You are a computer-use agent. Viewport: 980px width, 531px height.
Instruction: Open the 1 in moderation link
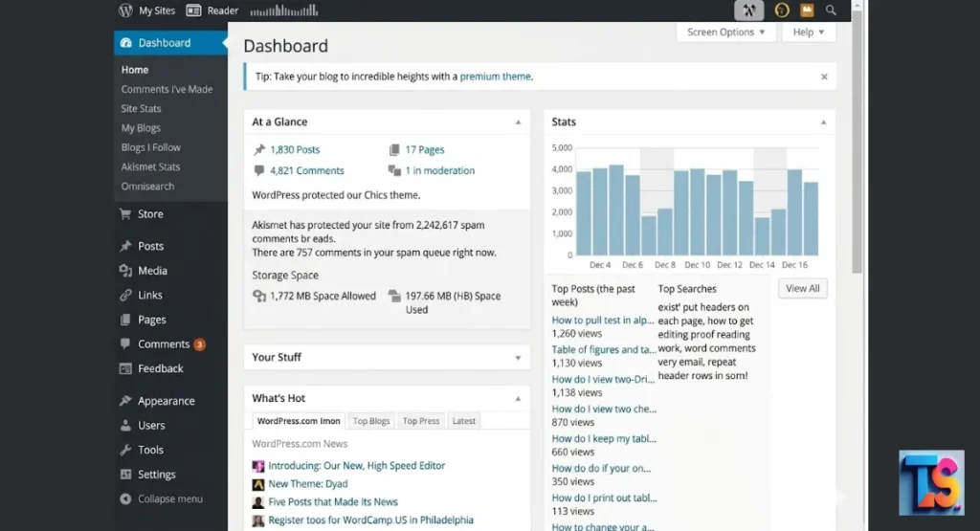click(440, 170)
